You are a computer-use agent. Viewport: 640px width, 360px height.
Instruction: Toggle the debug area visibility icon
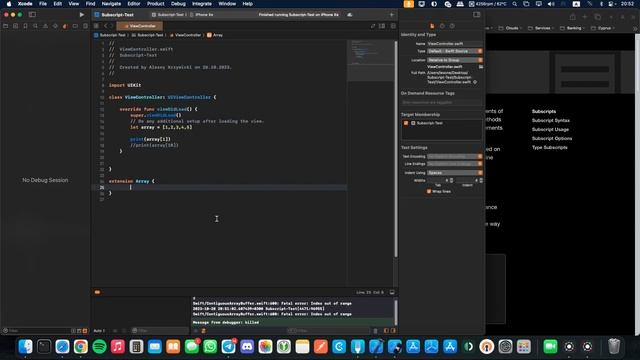pyautogui.click(x=392, y=292)
